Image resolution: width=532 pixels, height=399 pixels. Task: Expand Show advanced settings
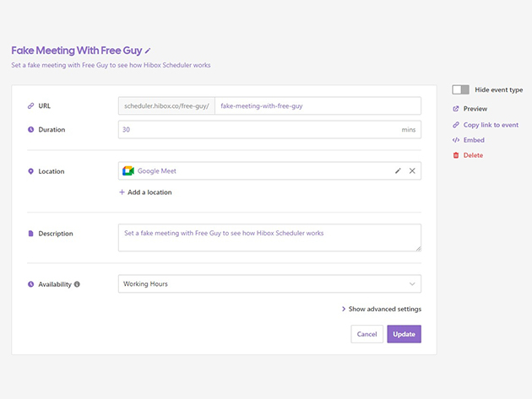[x=381, y=309]
